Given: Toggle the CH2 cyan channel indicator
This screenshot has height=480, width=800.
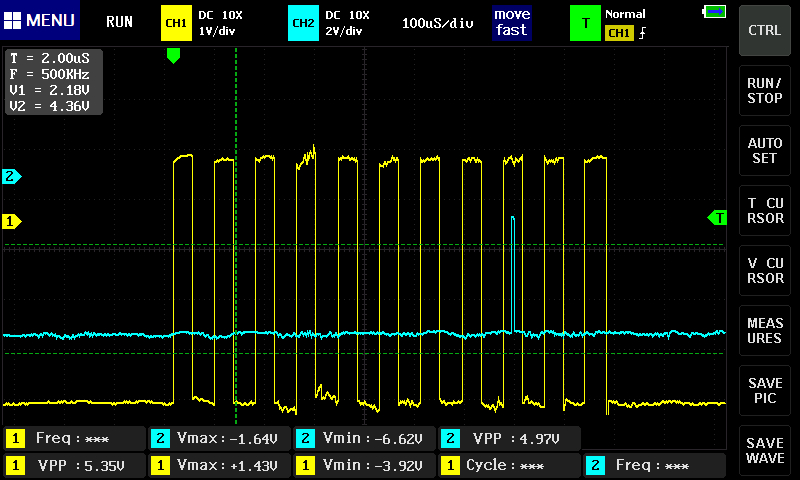Looking at the screenshot, I should point(302,22).
